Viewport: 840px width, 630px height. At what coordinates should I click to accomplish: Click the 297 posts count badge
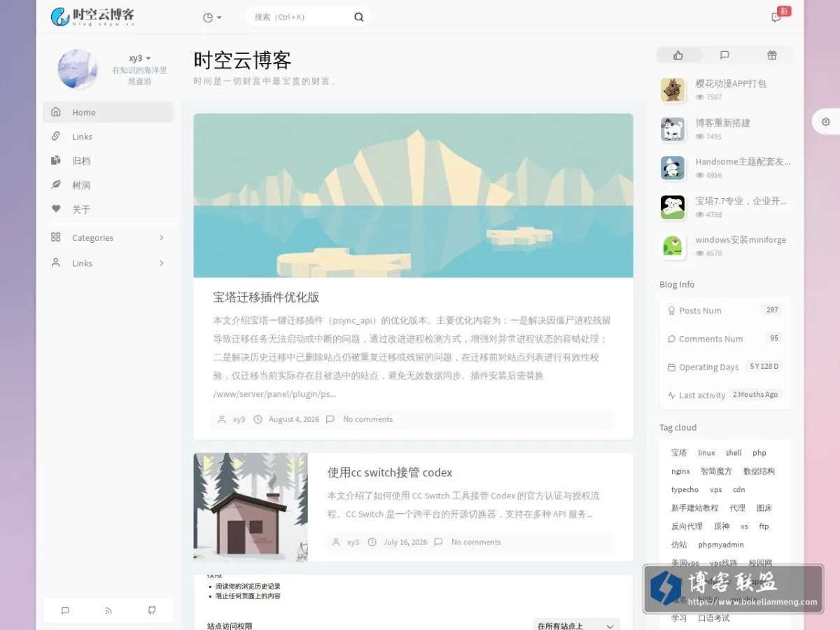click(x=772, y=310)
